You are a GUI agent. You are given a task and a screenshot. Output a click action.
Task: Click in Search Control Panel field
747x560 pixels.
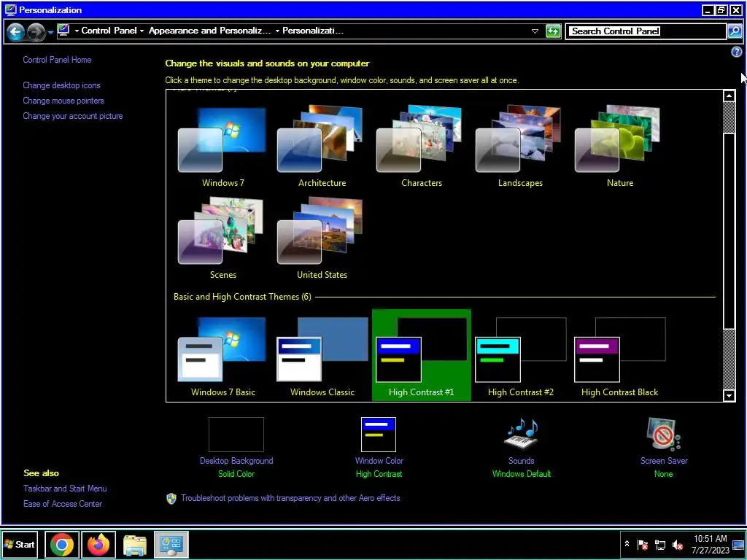[646, 31]
